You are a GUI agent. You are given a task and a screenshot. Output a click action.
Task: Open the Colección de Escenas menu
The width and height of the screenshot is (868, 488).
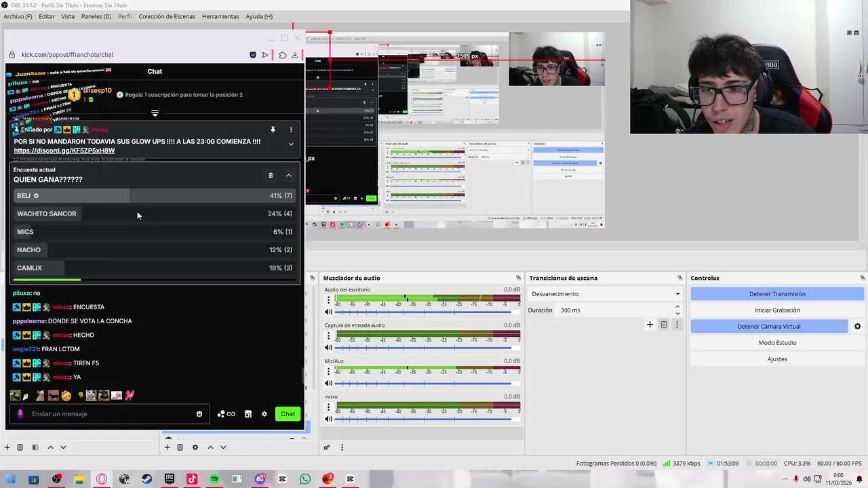[167, 16]
